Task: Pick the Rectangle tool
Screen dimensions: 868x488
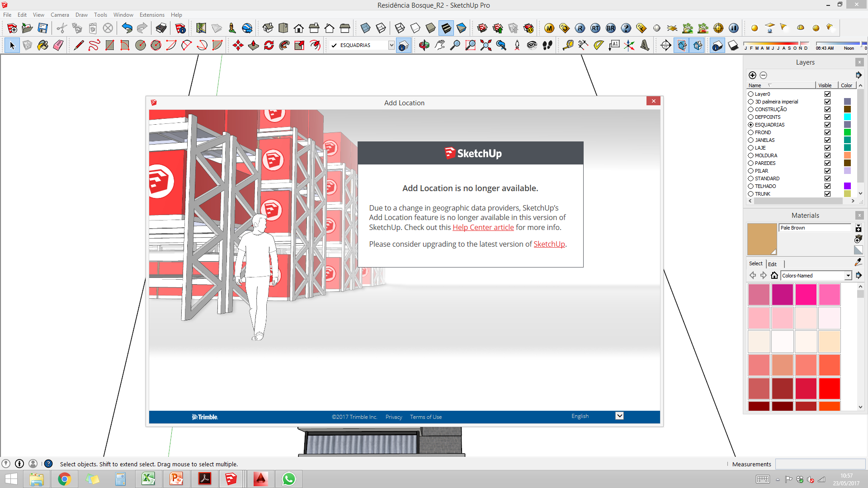Action: coord(109,45)
